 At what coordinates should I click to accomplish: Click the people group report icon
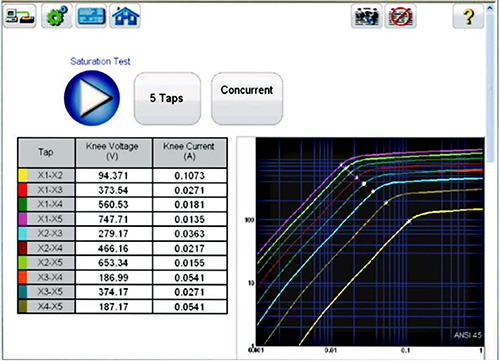366,16
